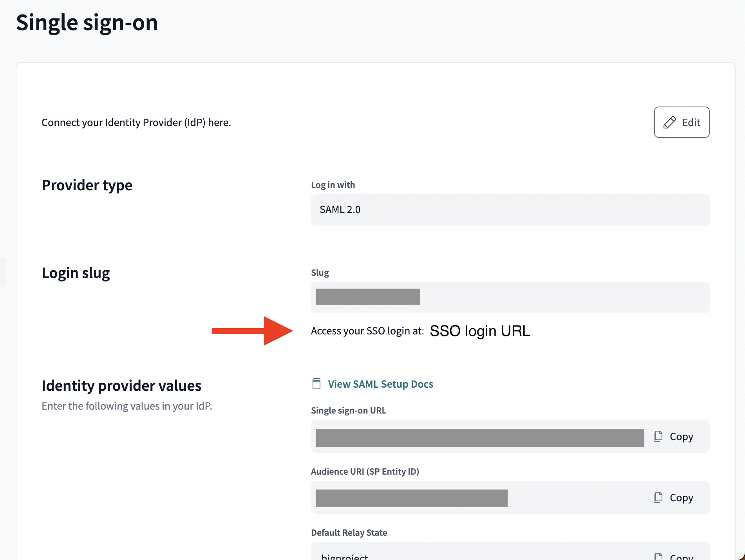Image resolution: width=745 pixels, height=560 pixels.
Task: Select the Single sign-on URL value
Action: point(480,436)
